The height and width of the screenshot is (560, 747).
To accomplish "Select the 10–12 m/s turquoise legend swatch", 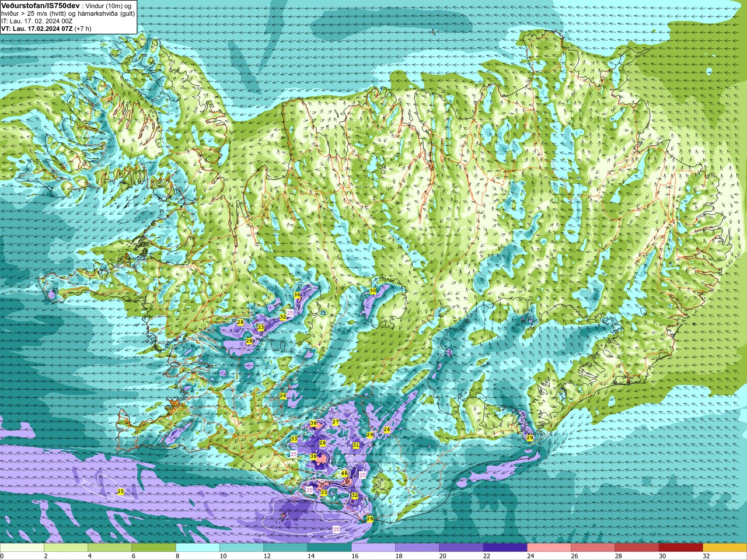I will [242, 548].
